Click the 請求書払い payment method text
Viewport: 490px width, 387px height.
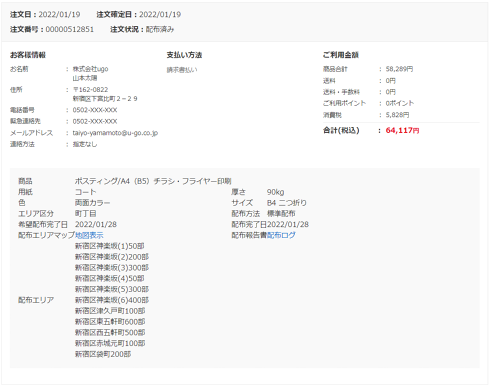pyautogui.click(x=182, y=70)
